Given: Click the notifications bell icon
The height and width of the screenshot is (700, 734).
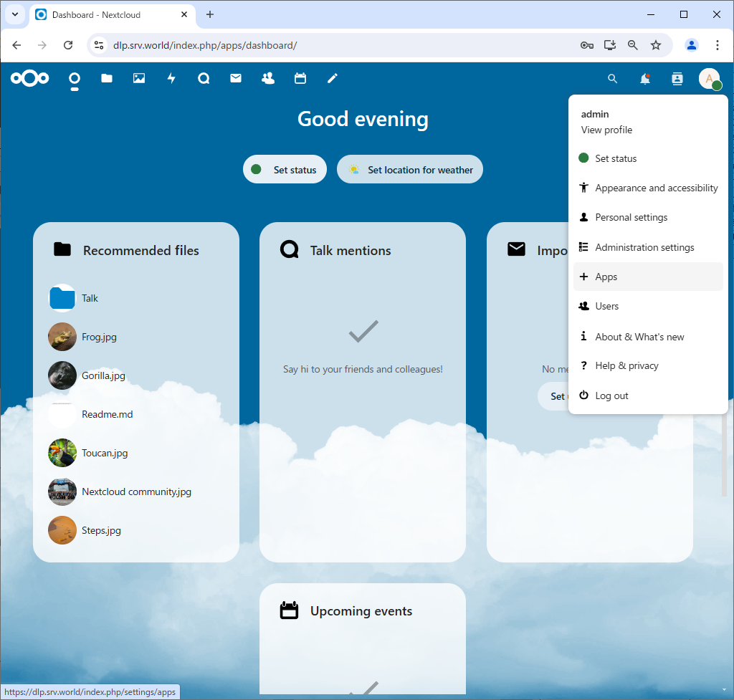Looking at the screenshot, I should click(x=645, y=79).
